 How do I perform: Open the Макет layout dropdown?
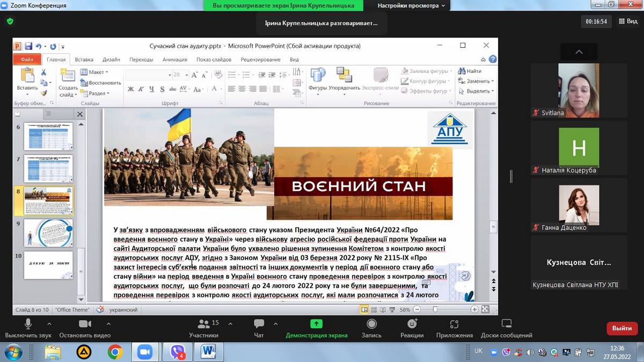pyautogui.click(x=94, y=72)
